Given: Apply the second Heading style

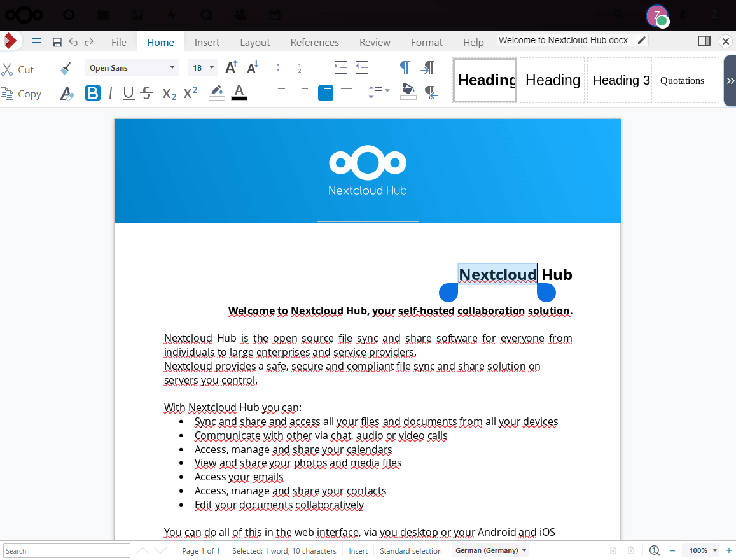Looking at the screenshot, I should [552, 80].
